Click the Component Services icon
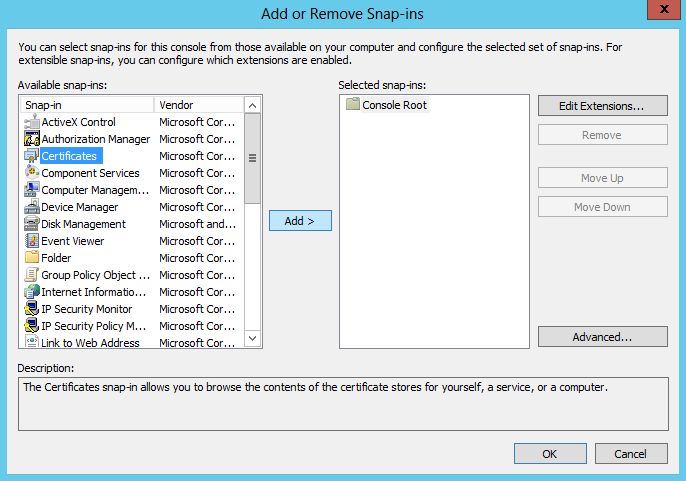Screen dimensions: 686x481 31,173
